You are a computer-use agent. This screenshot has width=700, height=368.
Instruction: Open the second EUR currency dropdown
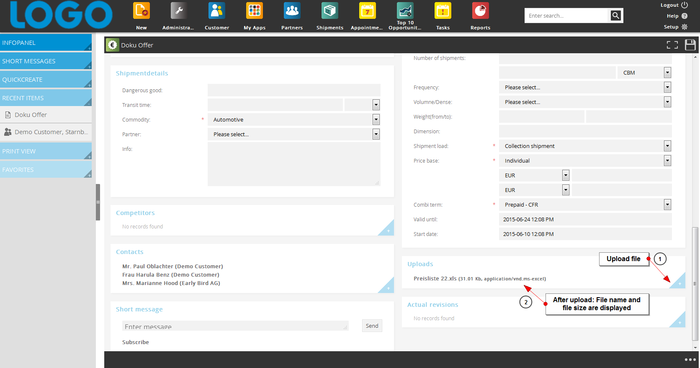tap(566, 190)
